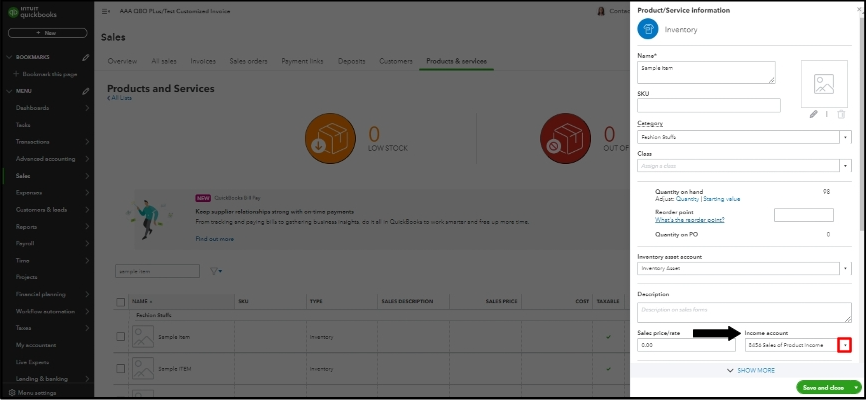Delete item image with trash icon
Viewport: 866px width, 400px height.
pos(841,114)
